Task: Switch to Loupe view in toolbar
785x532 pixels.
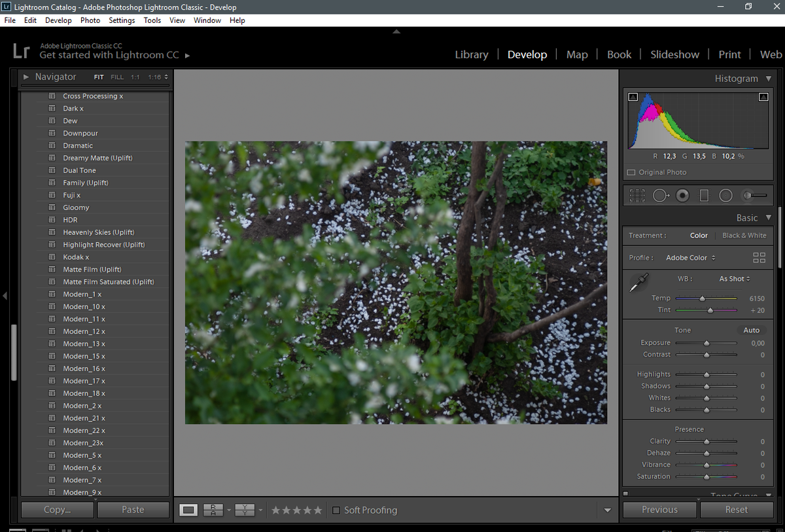Action: (x=188, y=510)
